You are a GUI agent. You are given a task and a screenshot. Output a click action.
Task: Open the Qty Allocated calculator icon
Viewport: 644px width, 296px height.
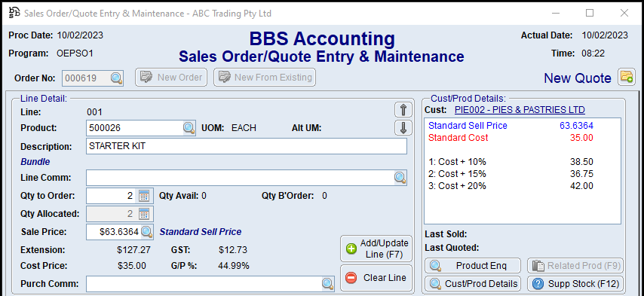[x=144, y=214]
